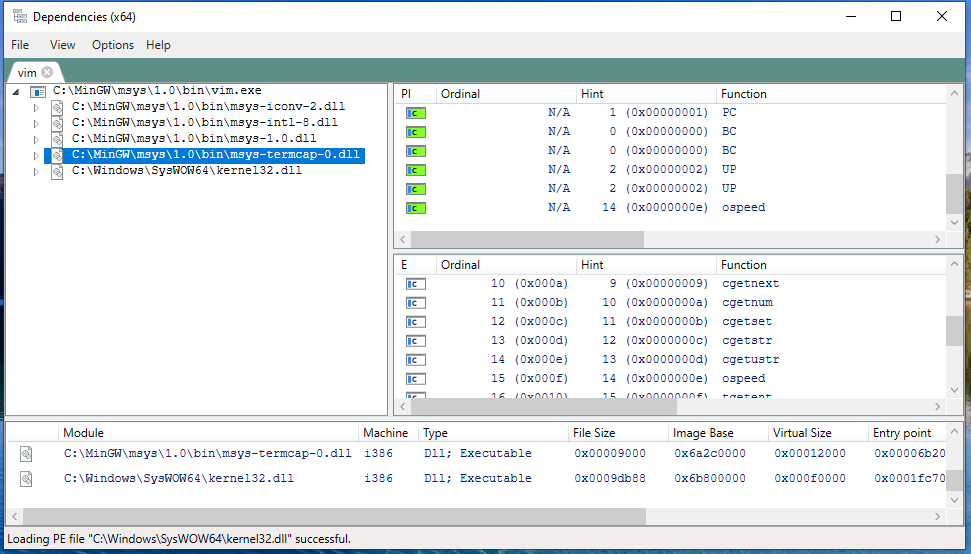Click the module icon for msys-iconv-2.dll
This screenshot has height=554, width=971.
pyautogui.click(x=57, y=107)
